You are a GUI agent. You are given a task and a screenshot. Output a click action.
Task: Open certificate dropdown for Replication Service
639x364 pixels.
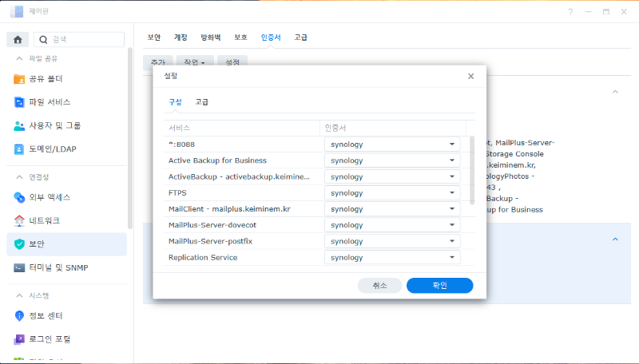pos(392,257)
